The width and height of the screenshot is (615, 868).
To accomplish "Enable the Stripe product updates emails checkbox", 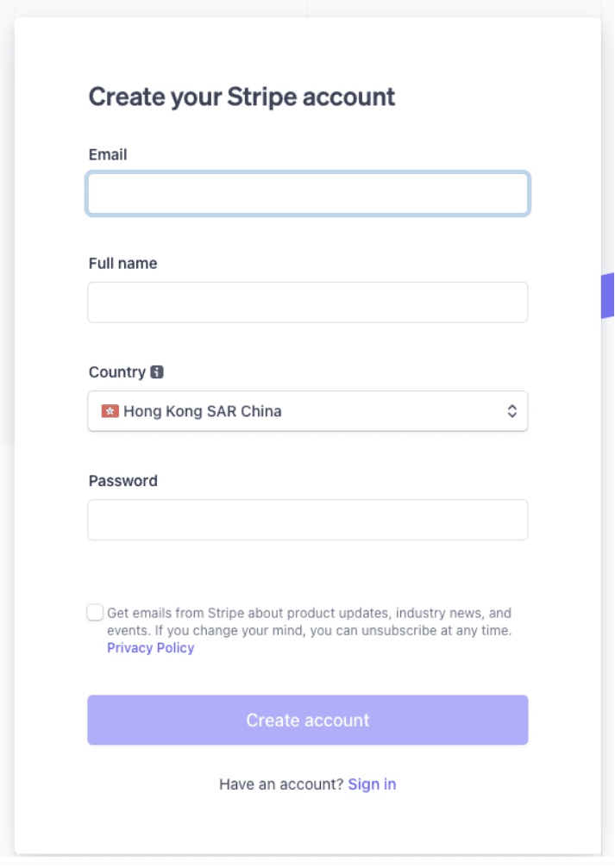I will [x=95, y=613].
